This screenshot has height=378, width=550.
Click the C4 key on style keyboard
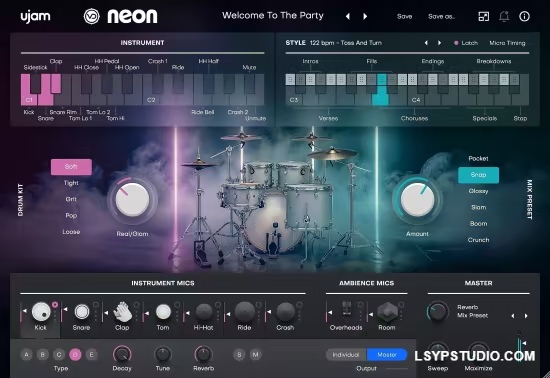(416, 100)
